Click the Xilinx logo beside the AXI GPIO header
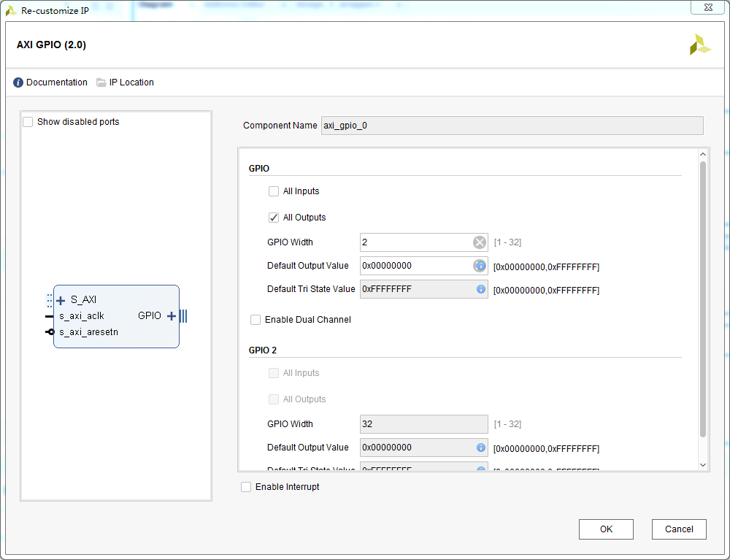Screen dimensions: 730x560 (700, 45)
